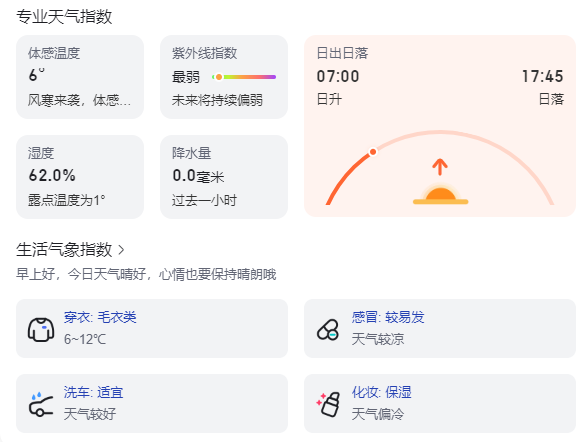Click the sun position dot on arc

373,152
